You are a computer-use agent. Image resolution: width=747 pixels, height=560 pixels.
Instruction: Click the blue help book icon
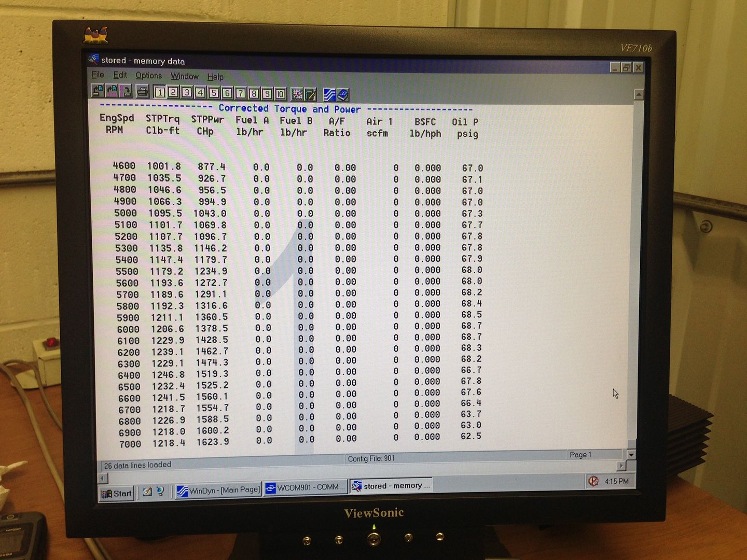pos(342,95)
